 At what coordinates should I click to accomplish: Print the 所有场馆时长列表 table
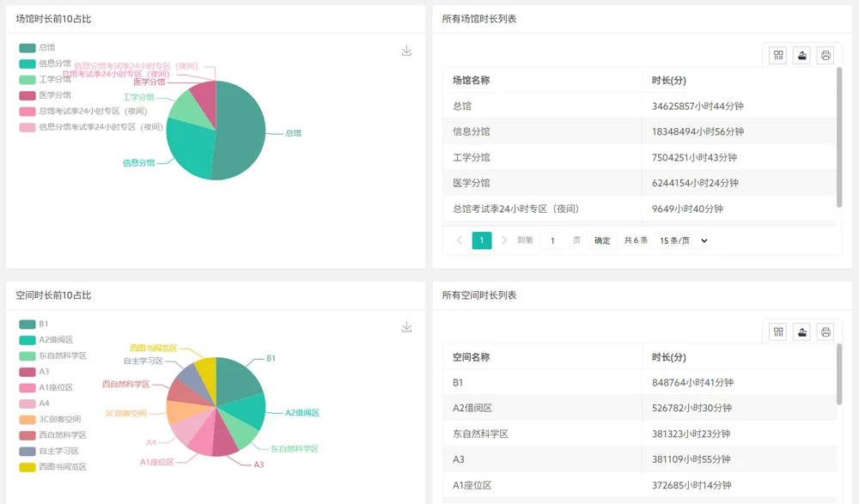pyautogui.click(x=825, y=55)
